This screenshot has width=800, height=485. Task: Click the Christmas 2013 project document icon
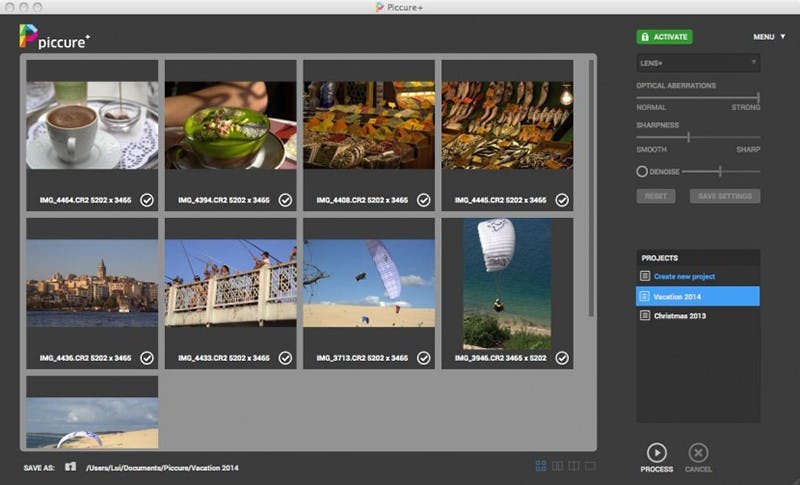tap(645, 316)
